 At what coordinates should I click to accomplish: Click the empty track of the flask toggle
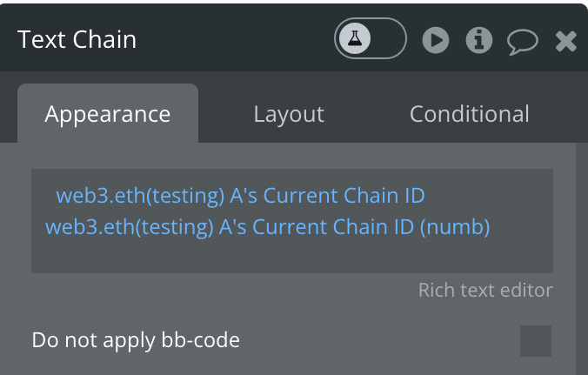[388, 38]
